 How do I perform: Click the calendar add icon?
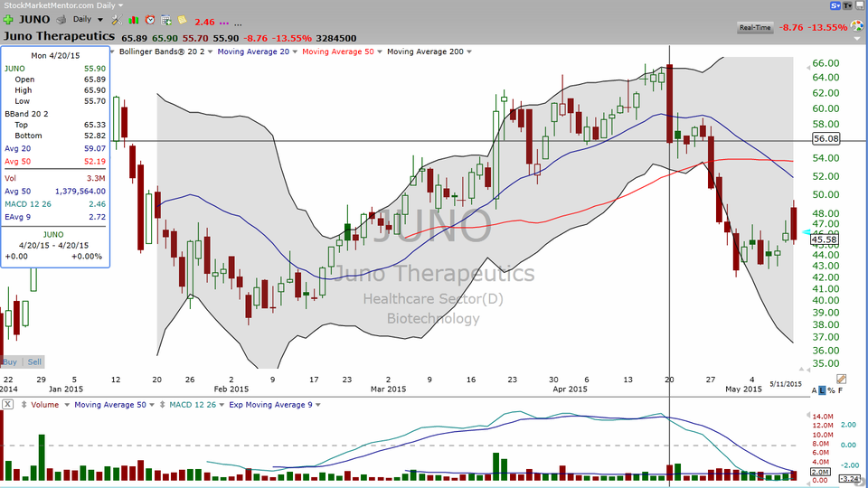[x=166, y=20]
